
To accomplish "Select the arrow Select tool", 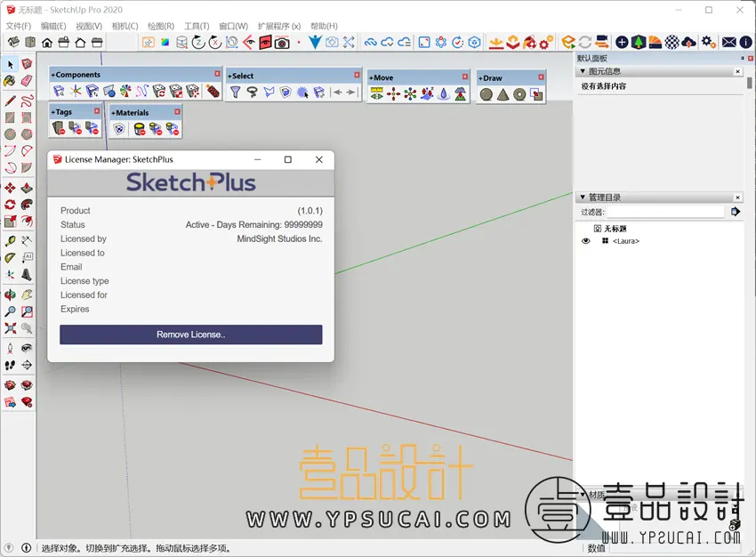I will 10,64.
